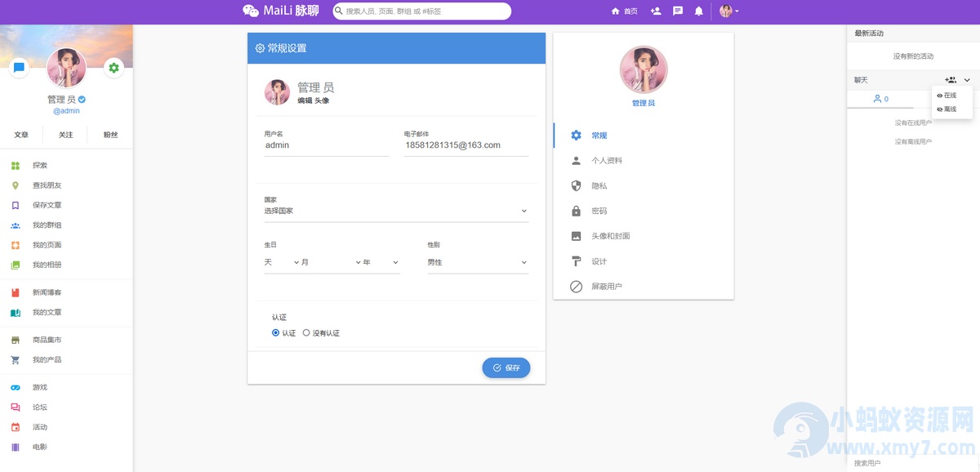Screen dimensions: 980x472
Task: Click the add group chat icon beside 聊天
Action: (x=950, y=80)
